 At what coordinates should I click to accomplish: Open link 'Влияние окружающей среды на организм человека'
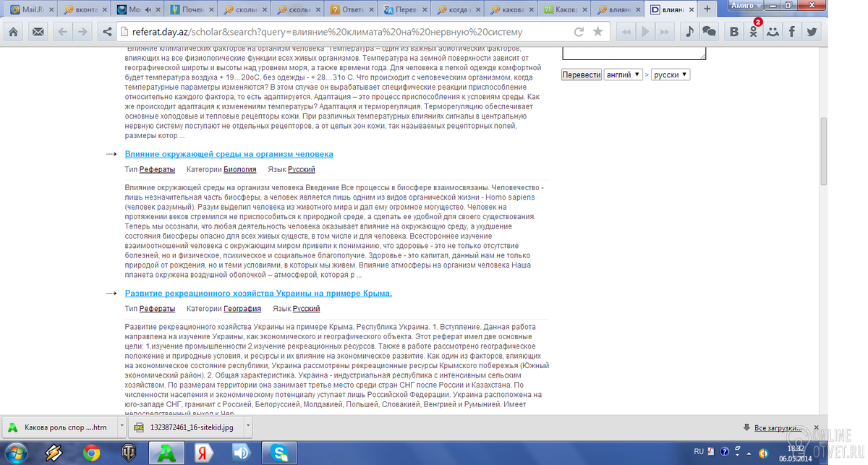[x=229, y=154]
